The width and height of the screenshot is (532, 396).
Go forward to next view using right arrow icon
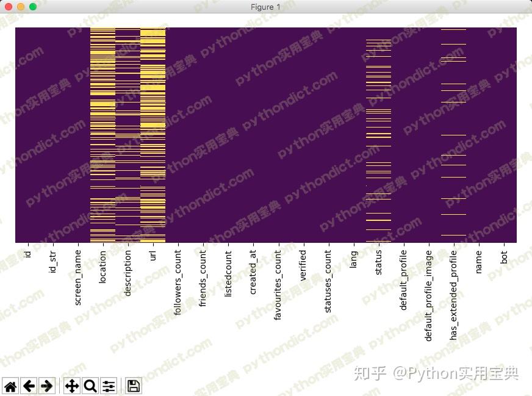coord(46,386)
